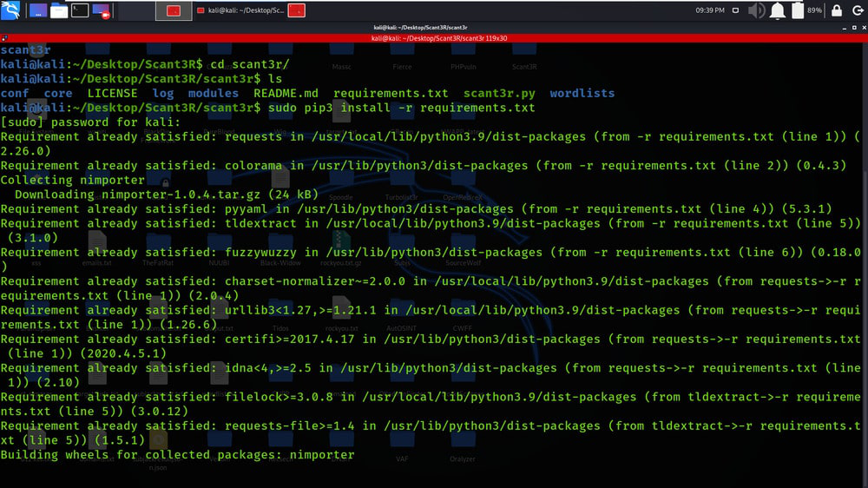Click 'conf' in the ls output
This screenshot has height=488, width=868.
tap(15, 93)
